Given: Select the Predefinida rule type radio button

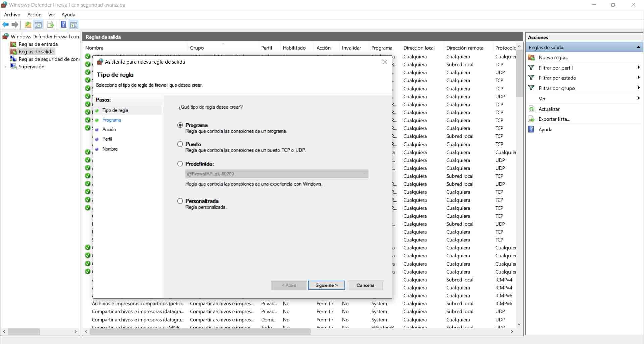Looking at the screenshot, I should (x=180, y=164).
